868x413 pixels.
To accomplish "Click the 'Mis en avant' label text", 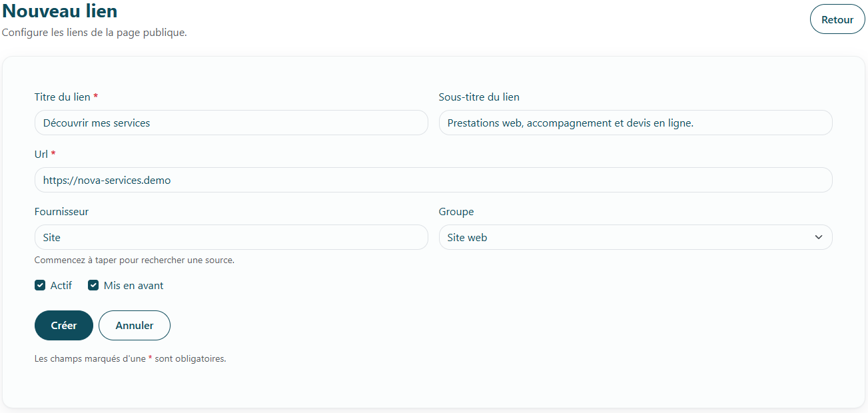I will tap(133, 286).
